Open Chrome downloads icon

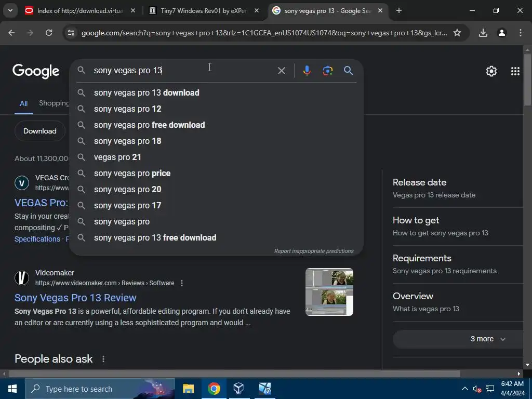(483, 33)
